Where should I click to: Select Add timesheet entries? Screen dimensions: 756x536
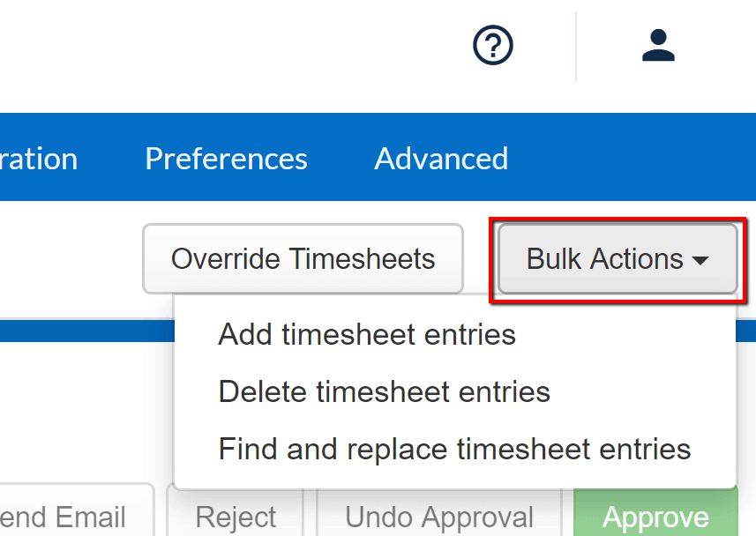[366, 334]
